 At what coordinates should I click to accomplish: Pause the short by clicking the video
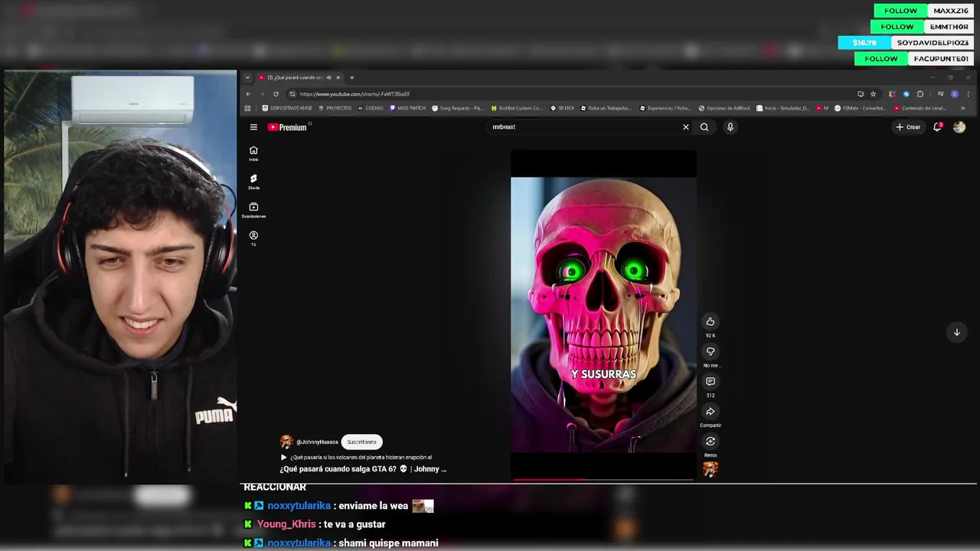[x=603, y=315]
